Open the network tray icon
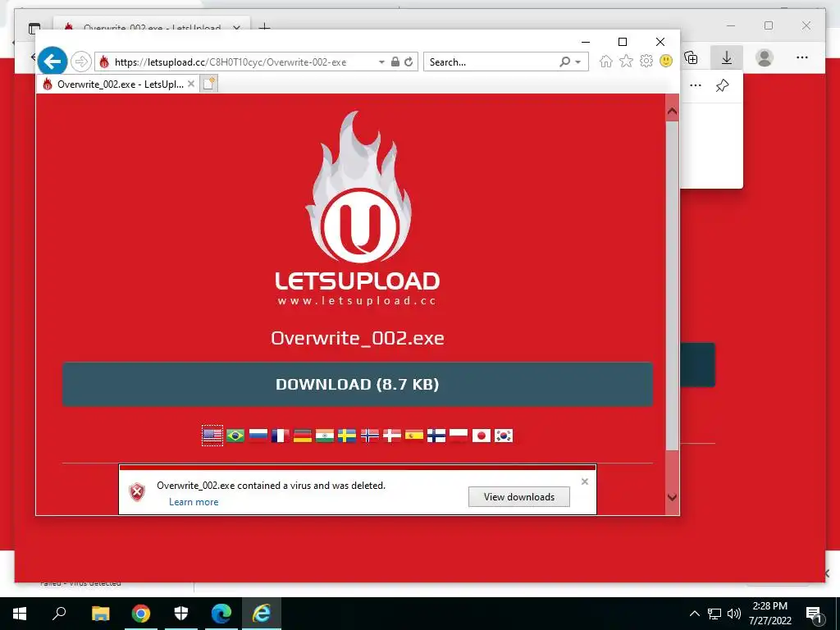 (714, 614)
